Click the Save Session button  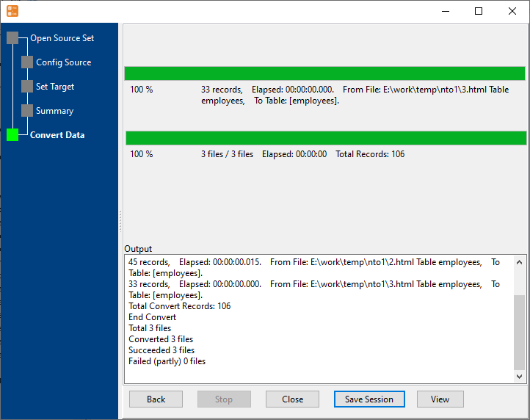(x=369, y=399)
